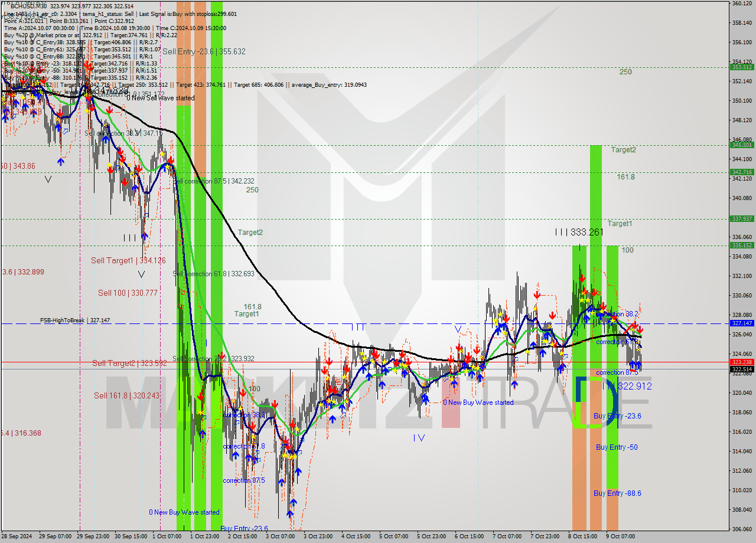This screenshot has width=756, height=543.
Task: Click price axis value 314.040
Action: 742,451
